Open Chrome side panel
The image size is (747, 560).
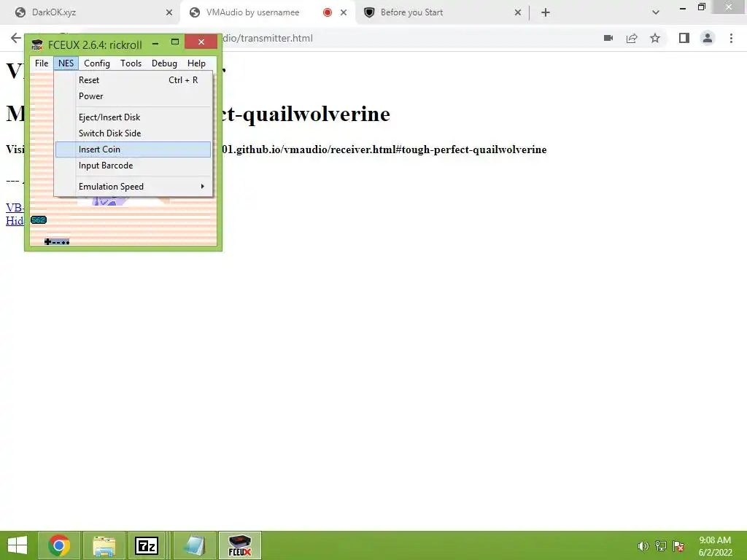pos(684,38)
